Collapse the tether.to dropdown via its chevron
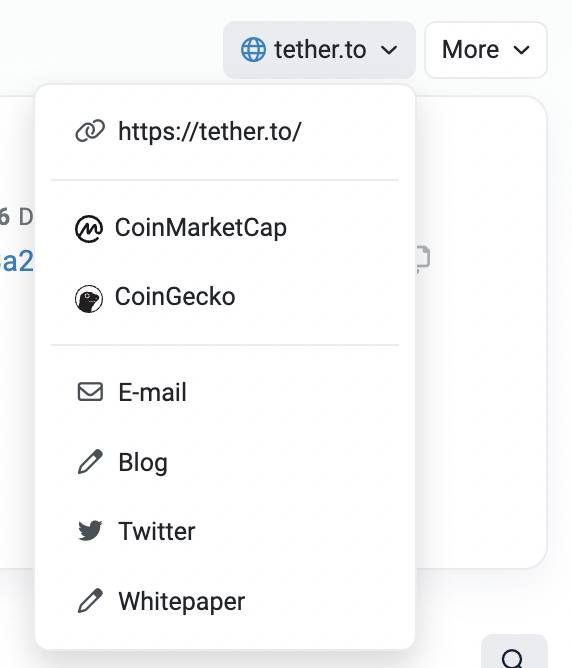Screen dimensions: 572x668 [x=389, y=50]
